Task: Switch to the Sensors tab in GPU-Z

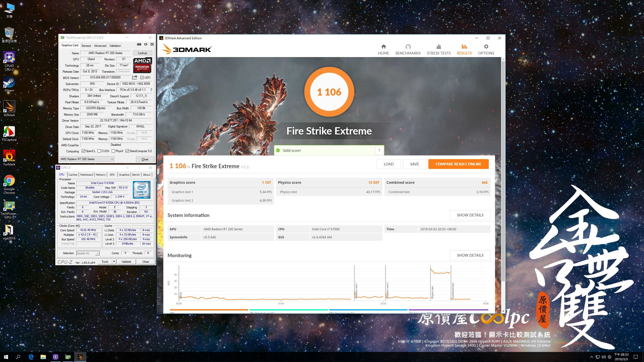Action: [x=86, y=46]
